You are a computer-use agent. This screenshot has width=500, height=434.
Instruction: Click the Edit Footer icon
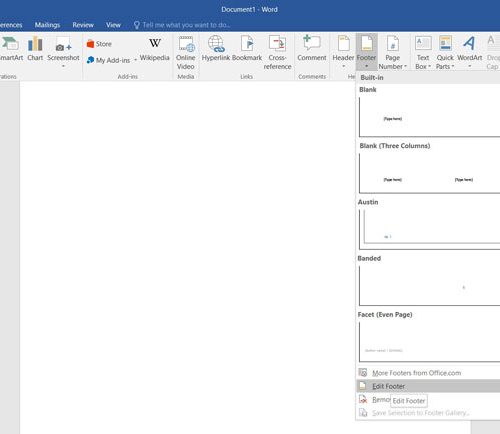[363, 386]
